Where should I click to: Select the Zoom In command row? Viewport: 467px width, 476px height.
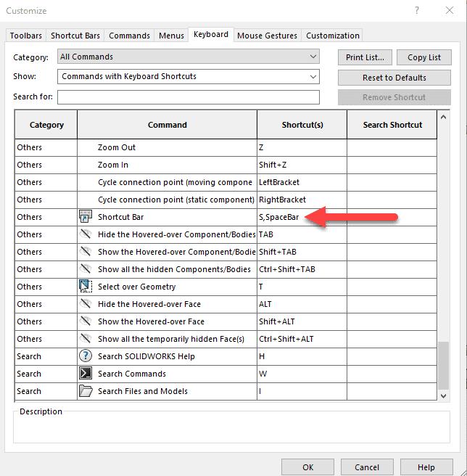[x=226, y=165]
